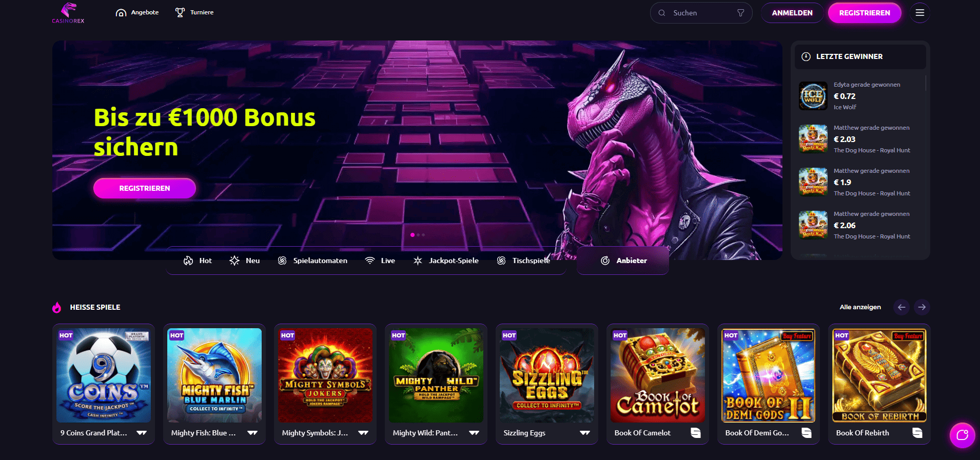This screenshot has width=980, height=460.
Task: Open the Mighty Symbols Jokers thumbnail
Action: tap(325, 375)
